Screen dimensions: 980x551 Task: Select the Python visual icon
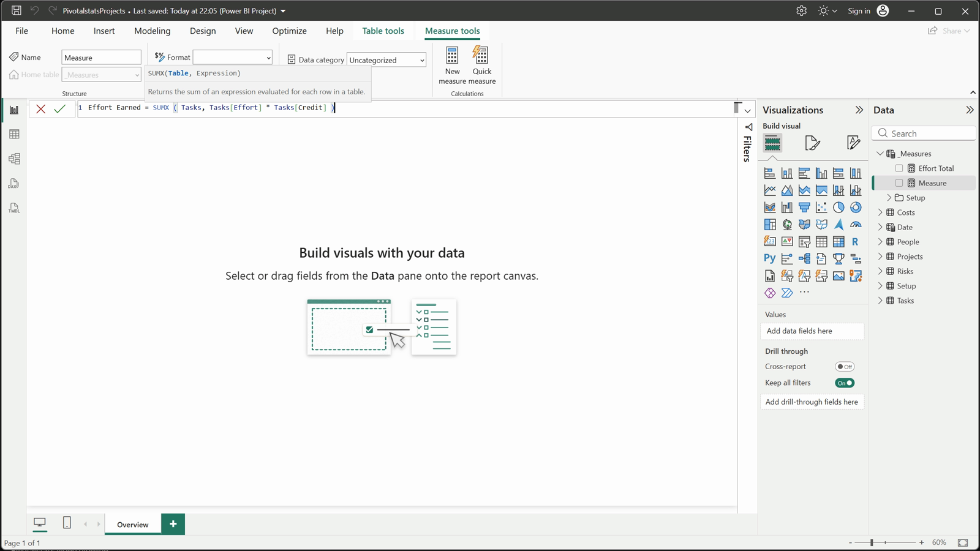coord(770,258)
